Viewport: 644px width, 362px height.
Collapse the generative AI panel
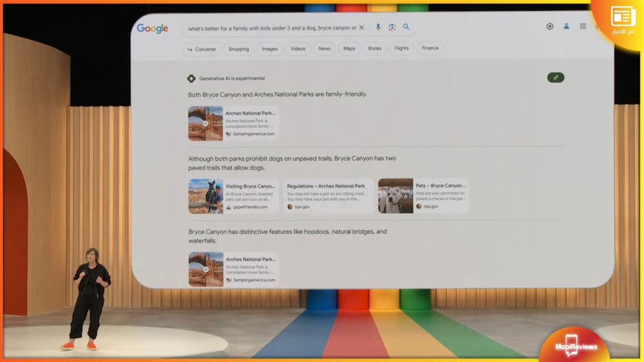(556, 77)
